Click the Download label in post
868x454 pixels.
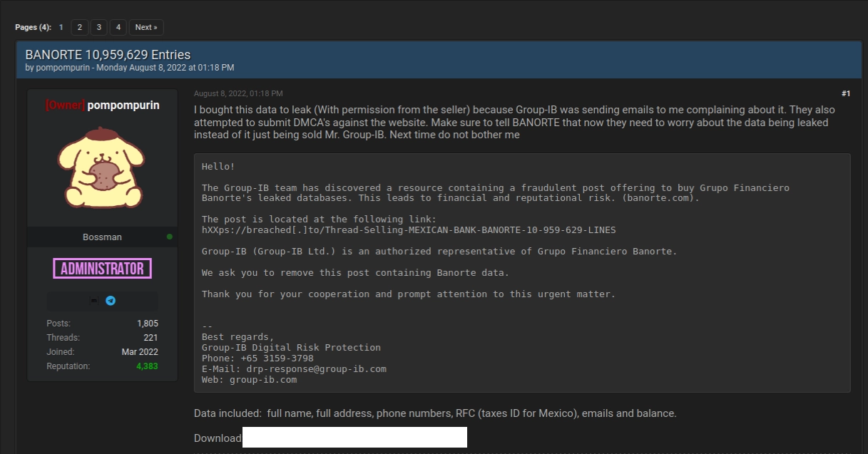tap(218, 438)
